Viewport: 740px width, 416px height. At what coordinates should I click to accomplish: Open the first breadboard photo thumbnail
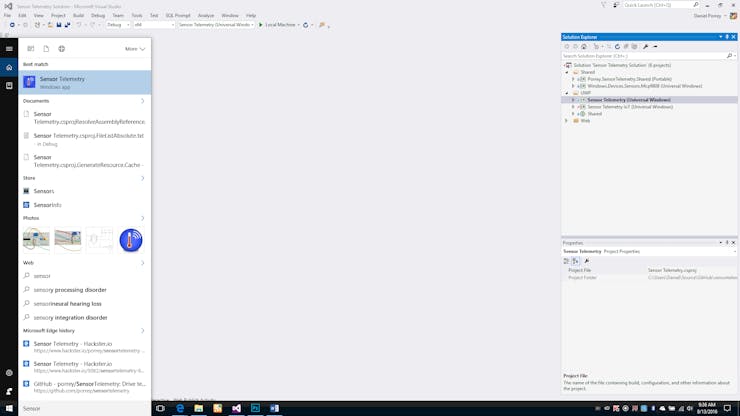point(36,240)
